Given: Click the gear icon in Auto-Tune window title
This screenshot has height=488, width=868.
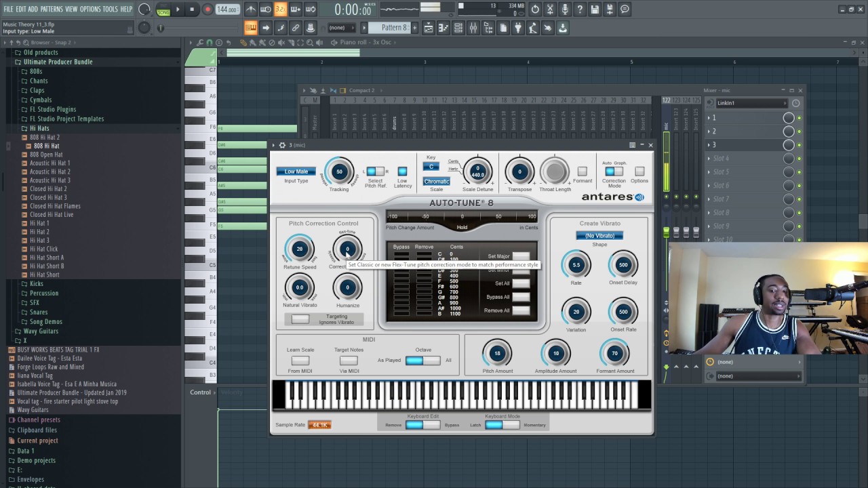Looking at the screenshot, I should pyautogui.click(x=282, y=145).
